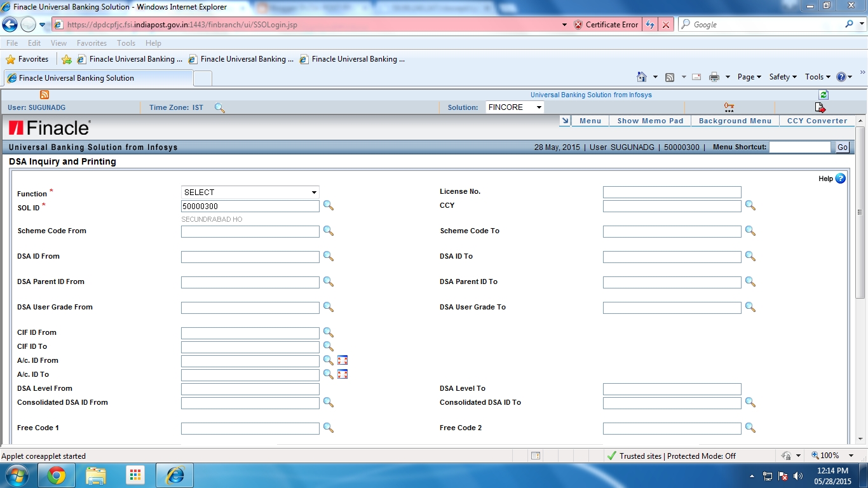The image size is (868, 488).
Task: Click the A/c. ID From expand icon
Action: tap(342, 360)
